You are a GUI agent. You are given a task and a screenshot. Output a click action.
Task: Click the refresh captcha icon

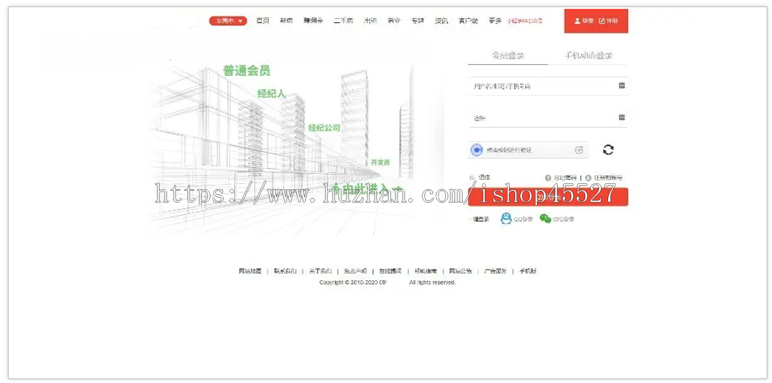point(608,150)
